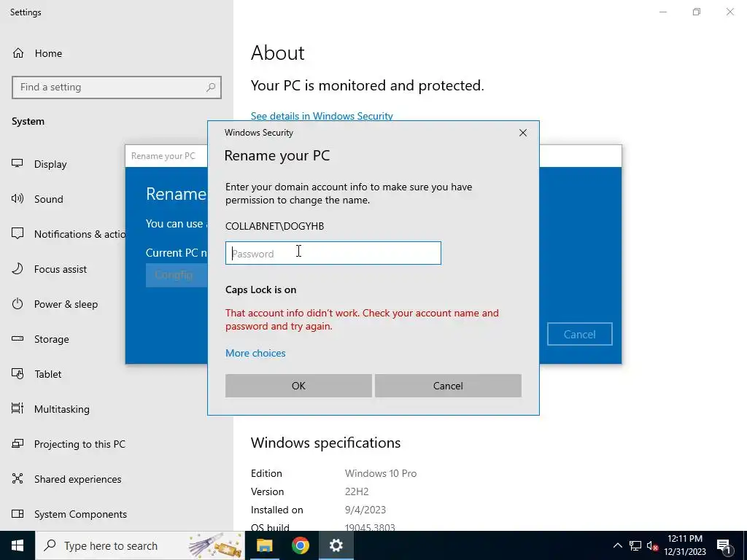The image size is (747, 560).
Task: Click the Notifications speech bubble icon
Action: click(18, 234)
